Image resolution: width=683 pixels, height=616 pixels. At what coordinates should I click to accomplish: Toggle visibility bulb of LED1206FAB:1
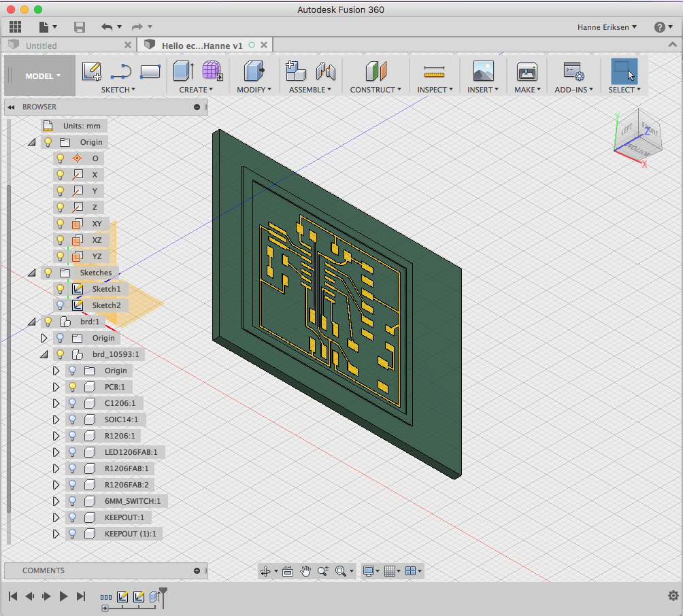(x=72, y=452)
